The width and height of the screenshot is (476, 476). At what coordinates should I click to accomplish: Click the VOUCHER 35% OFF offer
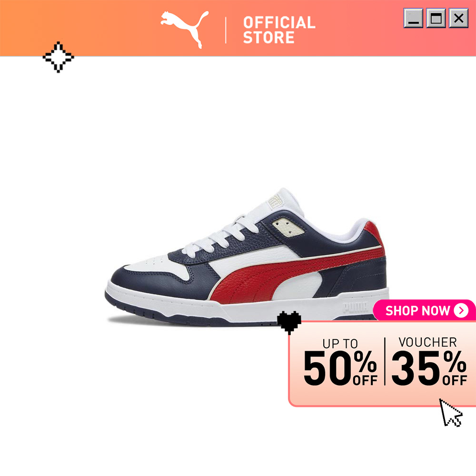coord(429,361)
